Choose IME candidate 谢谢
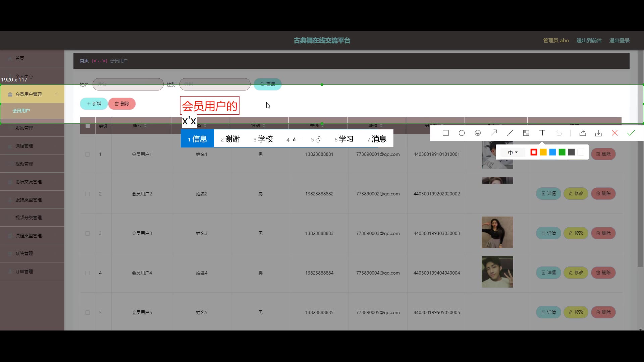Image resolution: width=644 pixels, height=362 pixels. (x=230, y=139)
